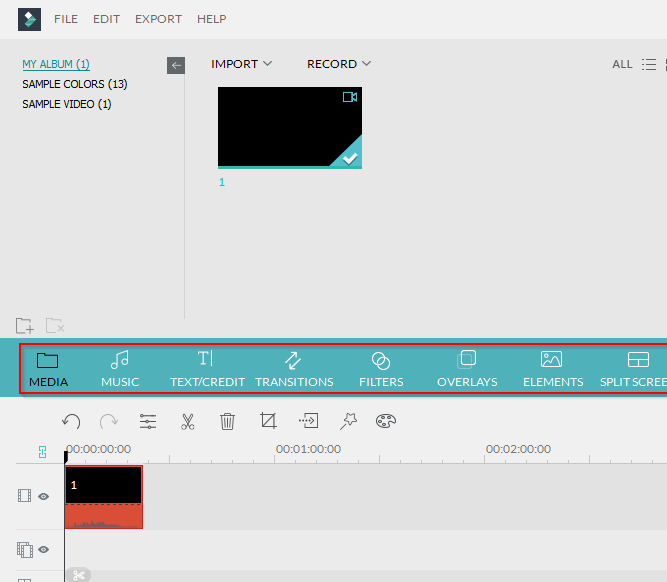Screen dimensions: 667x582
Task: Open the ELEMENTS tab
Action: 553,369
